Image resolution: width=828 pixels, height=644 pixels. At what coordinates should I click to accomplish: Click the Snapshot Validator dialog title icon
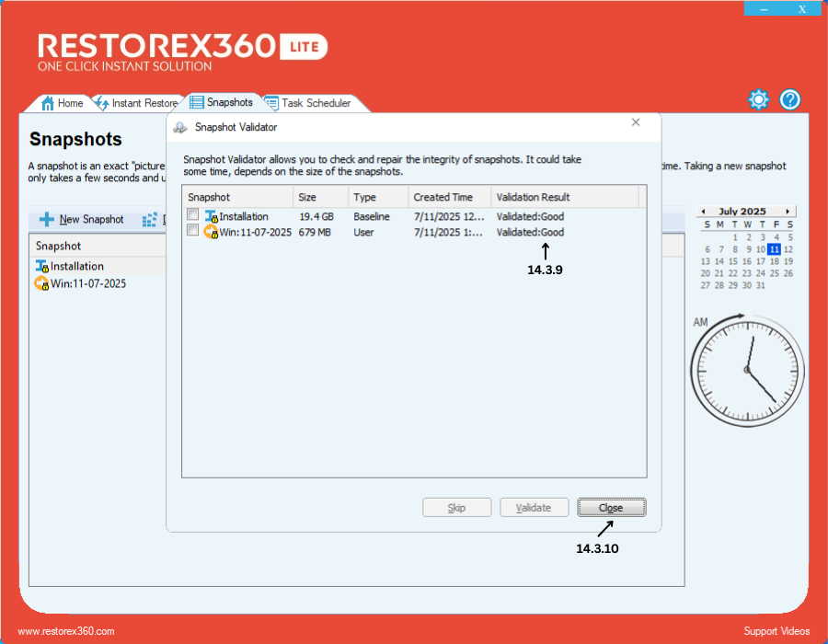pyautogui.click(x=180, y=127)
